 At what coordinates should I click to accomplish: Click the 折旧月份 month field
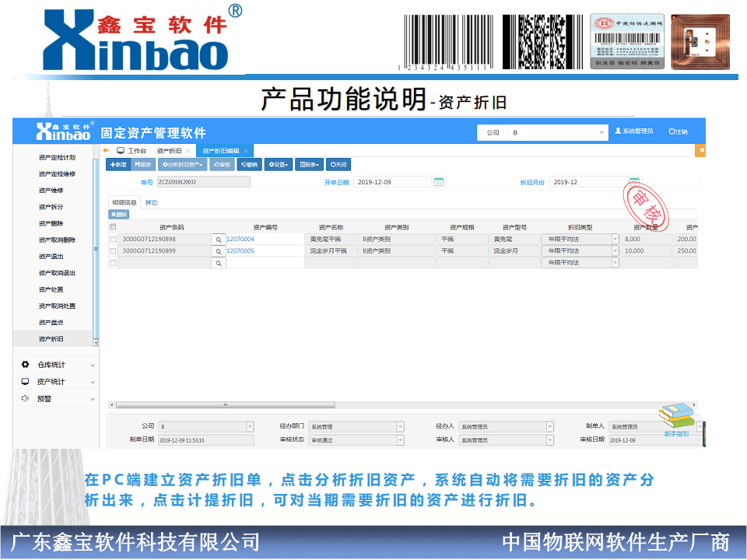click(588, 182)
